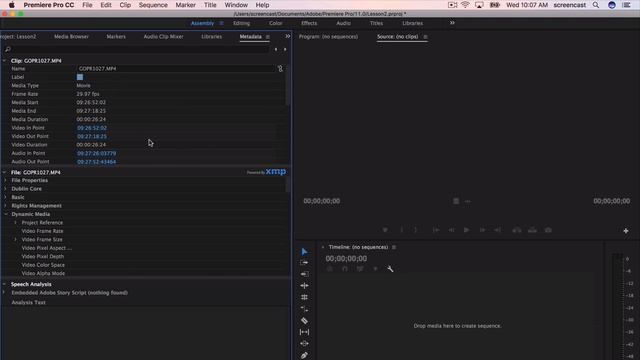This screenshot has height=360, width=640.
Task: Click Drag Video Only filmstrip icon
Action: click(456, 201)
